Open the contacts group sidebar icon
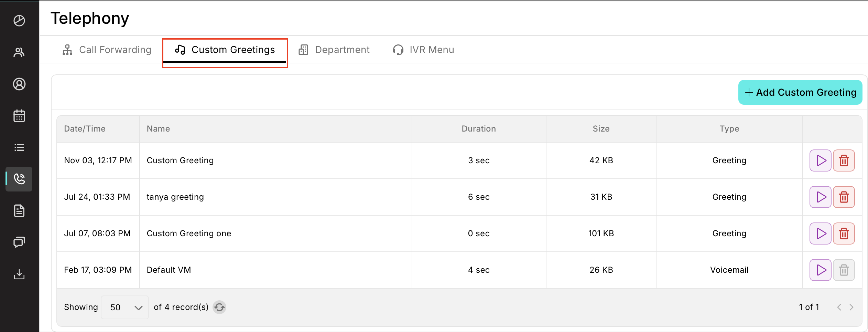Image resolution: width=868 pixels, height=332 pixels. (19, 52)
